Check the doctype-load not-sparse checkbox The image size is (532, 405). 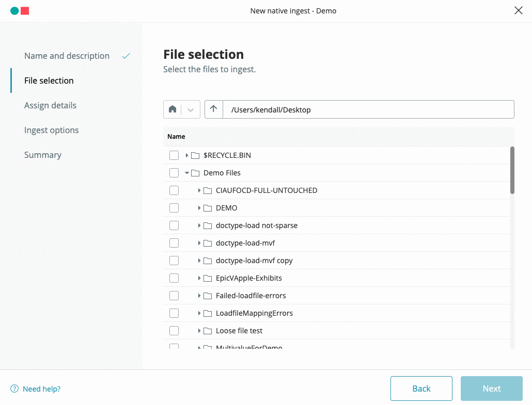[174, 225]
